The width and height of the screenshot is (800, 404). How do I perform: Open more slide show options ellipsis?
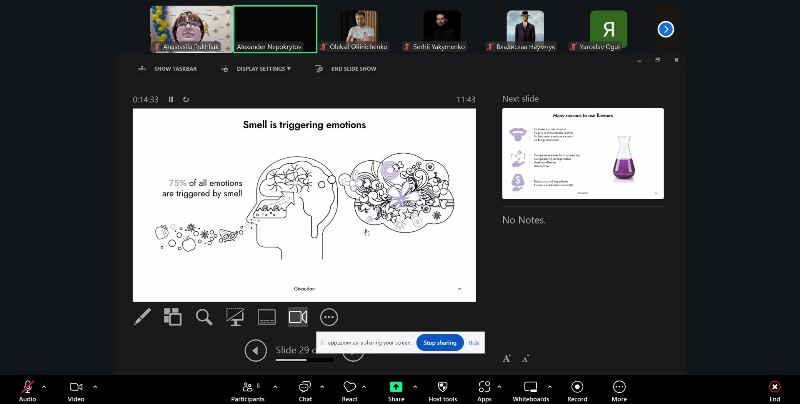(x=329, y=317)
